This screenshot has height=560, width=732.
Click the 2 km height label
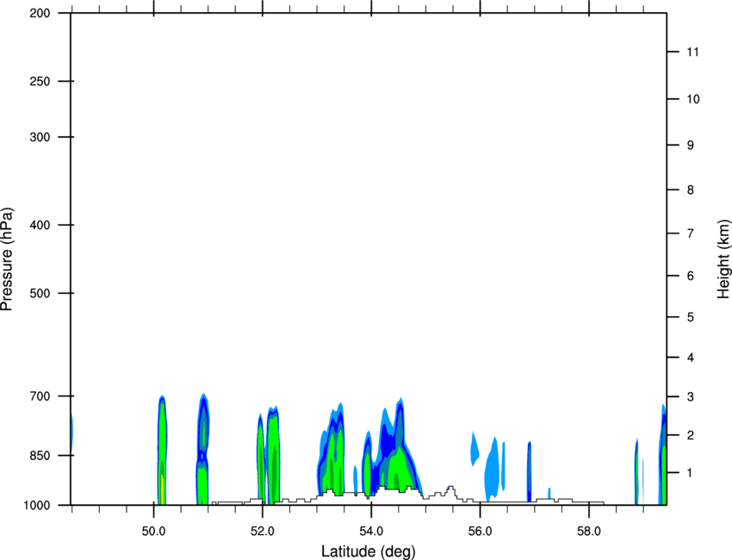[691, 435]
